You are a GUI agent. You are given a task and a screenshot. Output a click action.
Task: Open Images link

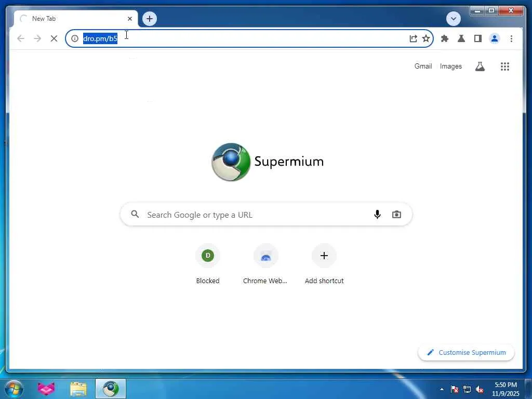click(451, 66)
